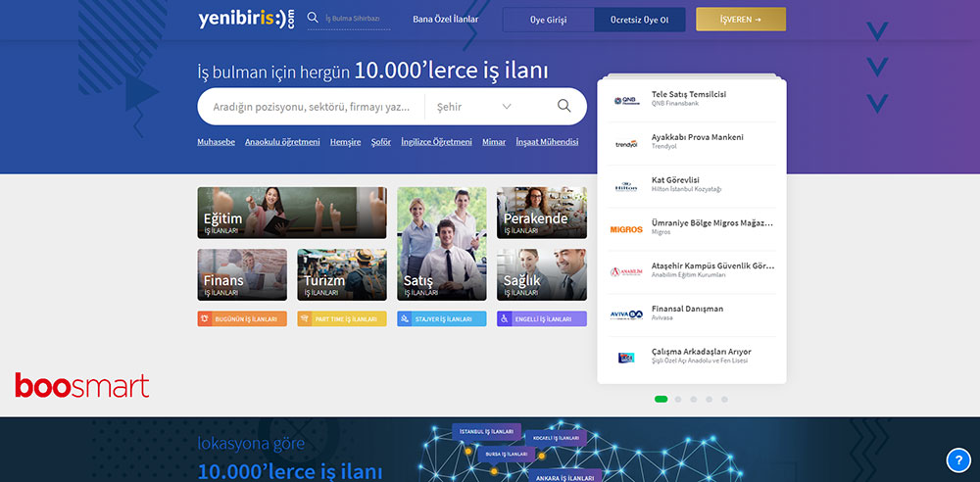This screenshot has width=980, height=482.
Task: Open the Üye Girişi login tab
Action: [x=549, y=20]
